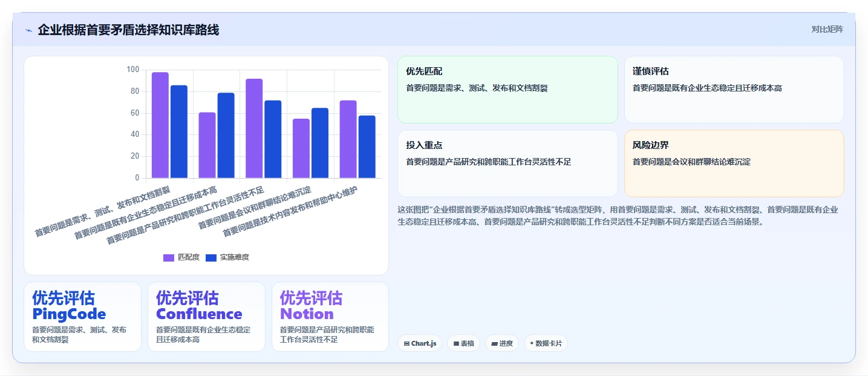The width and height of the screenshot is (868, 376).
Task: Click the 进度 tag chip
Action: (x=502, y=343)
